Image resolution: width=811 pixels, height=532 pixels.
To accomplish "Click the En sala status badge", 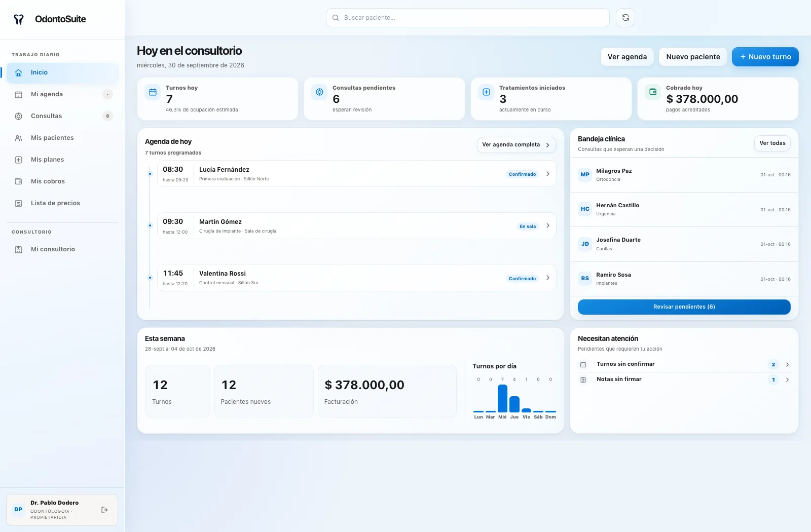I will tap(528, 226).
